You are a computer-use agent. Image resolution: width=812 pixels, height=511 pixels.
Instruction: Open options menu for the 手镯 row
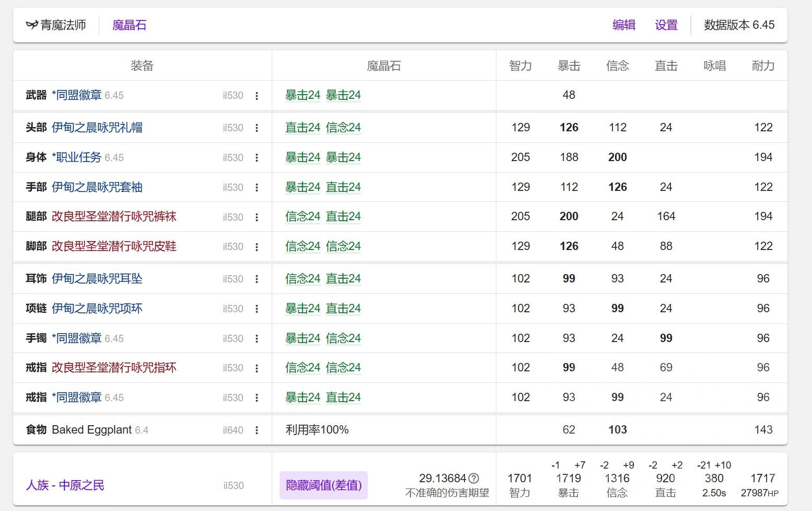257,338
